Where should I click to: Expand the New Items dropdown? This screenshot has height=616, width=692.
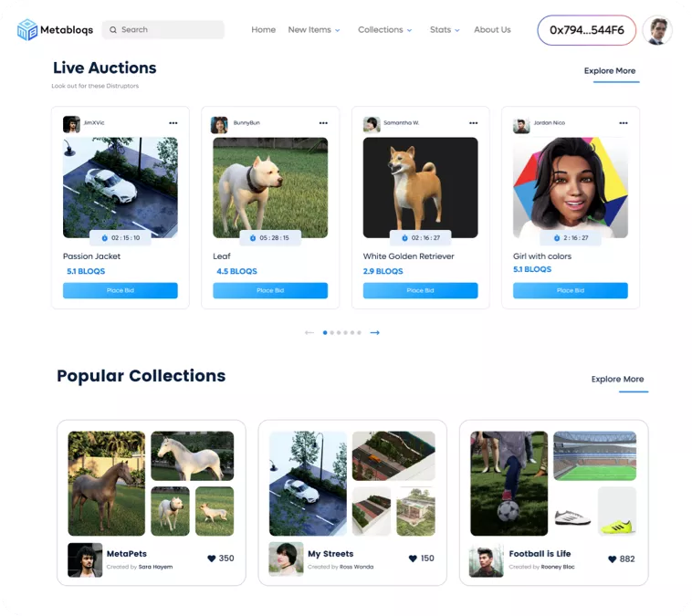click(314, 30)
